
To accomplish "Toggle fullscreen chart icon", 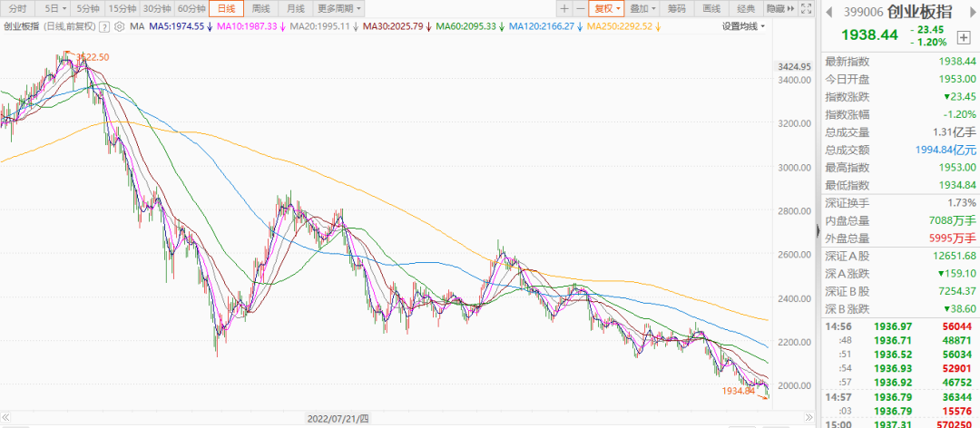I will pos(807,9).
